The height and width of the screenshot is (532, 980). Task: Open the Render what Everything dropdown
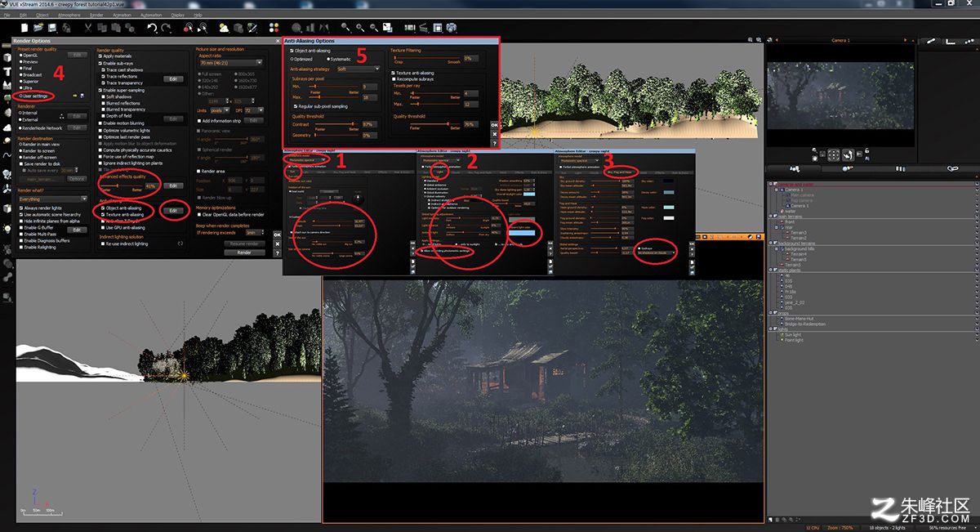tap(52, 199)
